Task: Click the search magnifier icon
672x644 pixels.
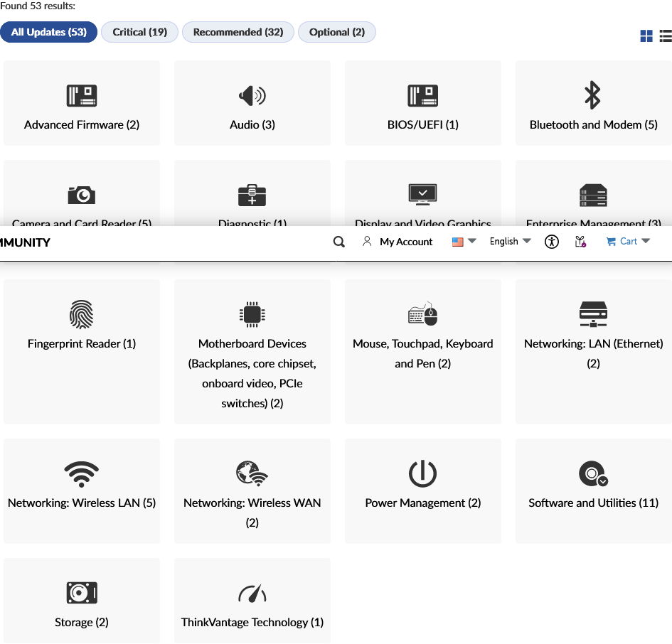Action: click(339, 242)
